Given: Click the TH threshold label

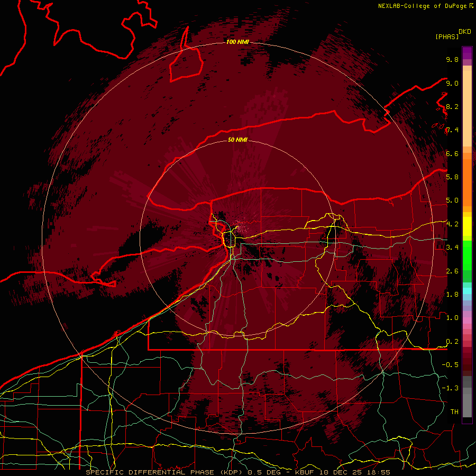Looking at the screenshot, I should (454, 412).
